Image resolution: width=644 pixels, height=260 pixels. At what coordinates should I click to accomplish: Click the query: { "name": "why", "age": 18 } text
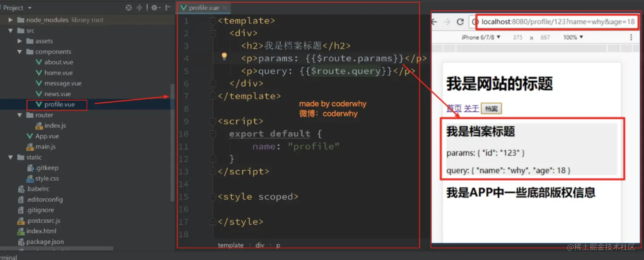(x=509, y=171)
